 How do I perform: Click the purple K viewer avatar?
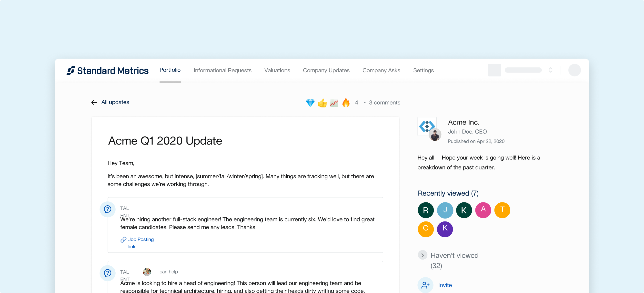coord(445,229)
